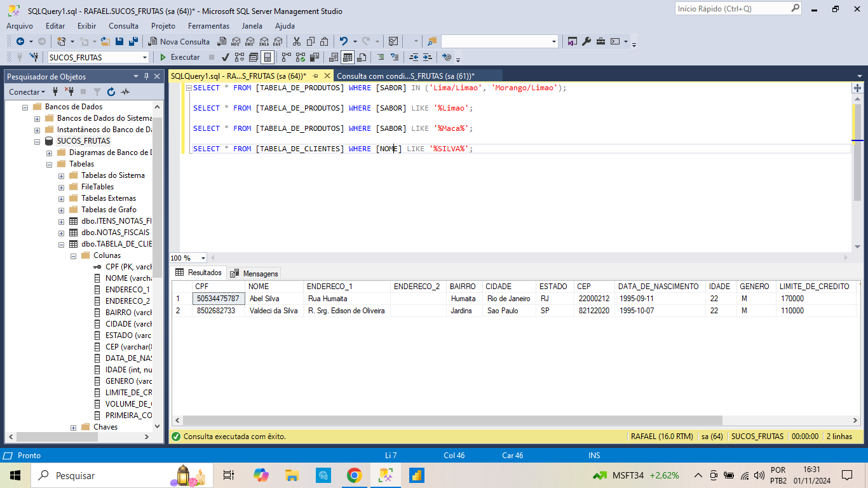Screen dimensions: 868x488
Task: Open the Exibir menu
Action: tap(86, 26)
